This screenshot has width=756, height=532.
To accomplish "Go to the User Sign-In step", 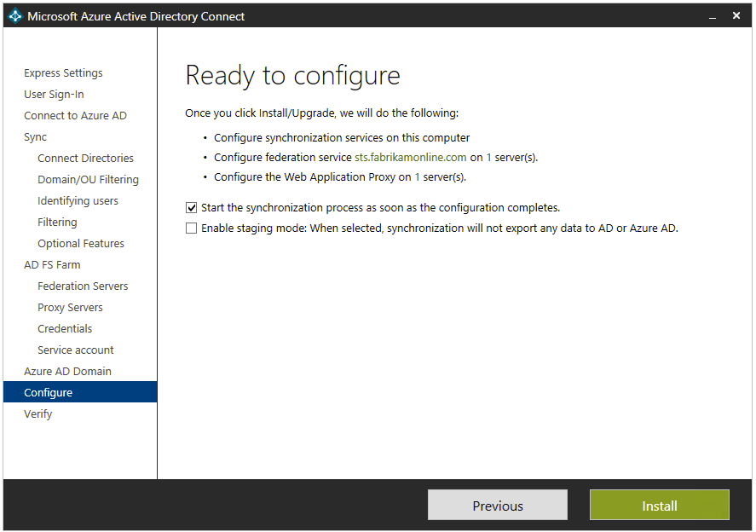I will [x=54, y=94].
